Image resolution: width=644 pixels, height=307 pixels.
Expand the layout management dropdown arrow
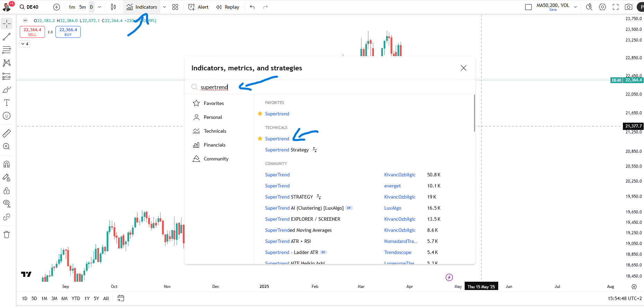575,7
